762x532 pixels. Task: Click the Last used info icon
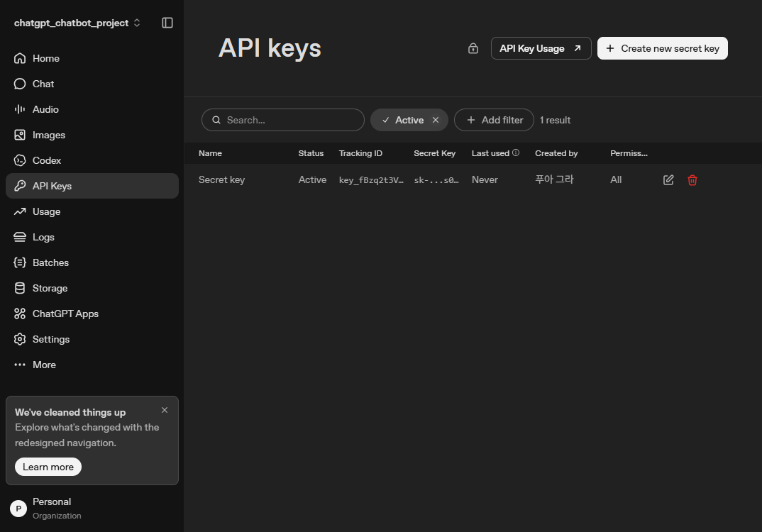click(x=516, y=153)
